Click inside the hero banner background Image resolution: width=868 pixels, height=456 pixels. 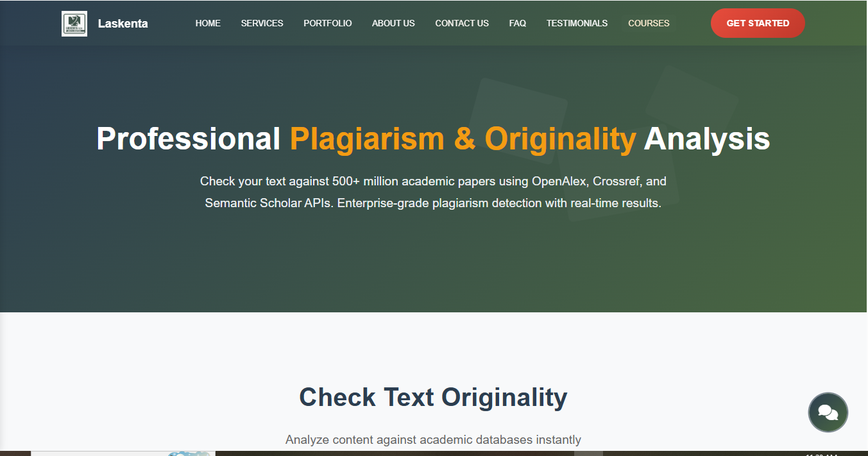pos(433,269)
